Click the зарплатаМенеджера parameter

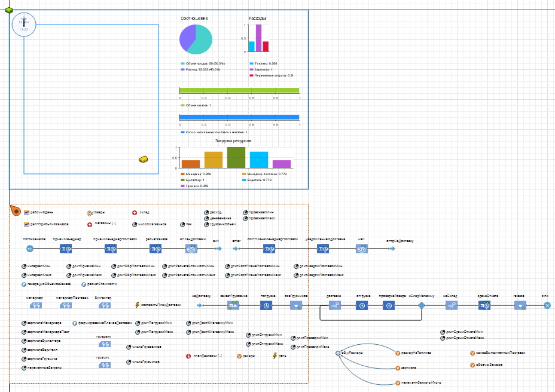[x=24, y=323]
